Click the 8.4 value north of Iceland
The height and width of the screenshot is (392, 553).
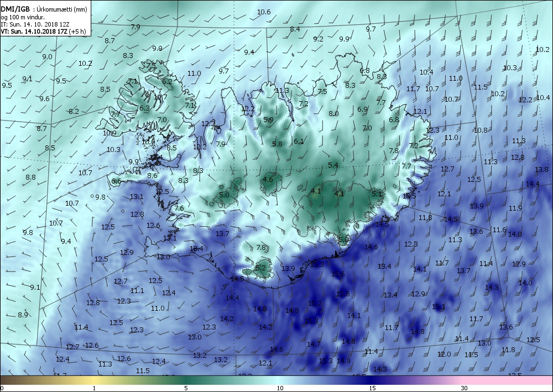coord(295,29)
